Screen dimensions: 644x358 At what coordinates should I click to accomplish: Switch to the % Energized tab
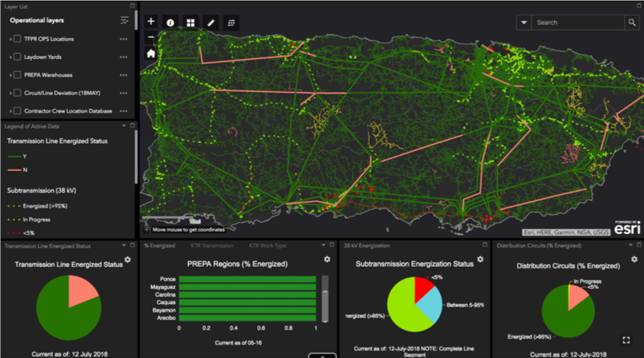[x=159, y=246]
